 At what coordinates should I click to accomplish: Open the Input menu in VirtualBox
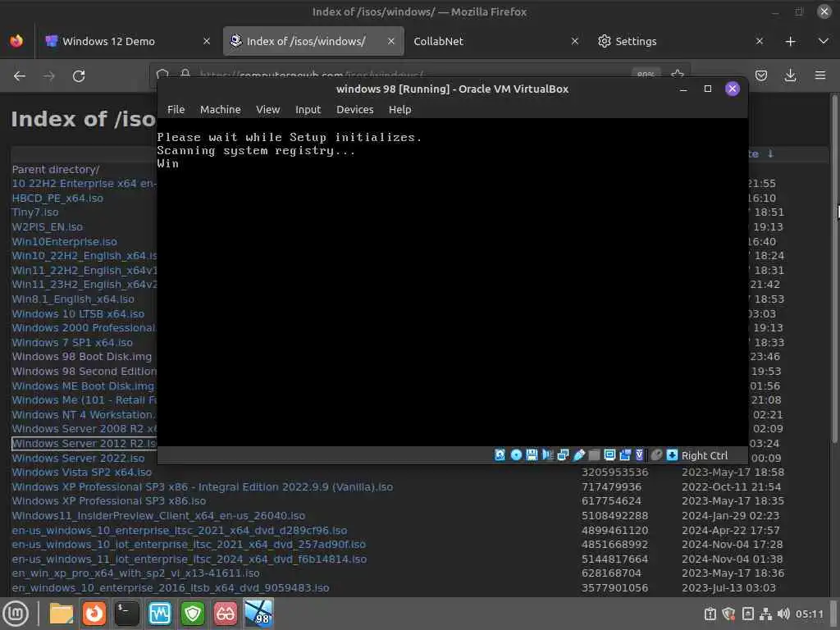[x=308, y=109]
